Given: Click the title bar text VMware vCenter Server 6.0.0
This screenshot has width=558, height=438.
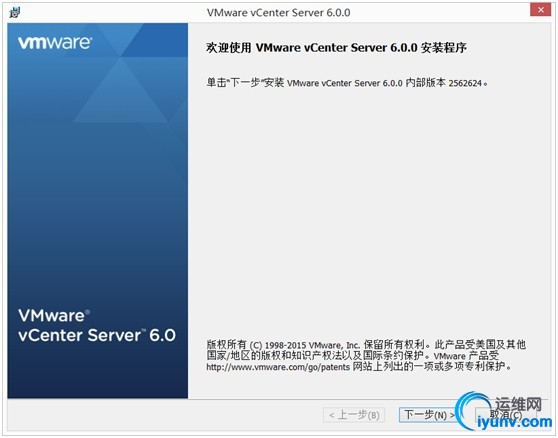Looking at the screenshot, I should (x=279, y=13).
